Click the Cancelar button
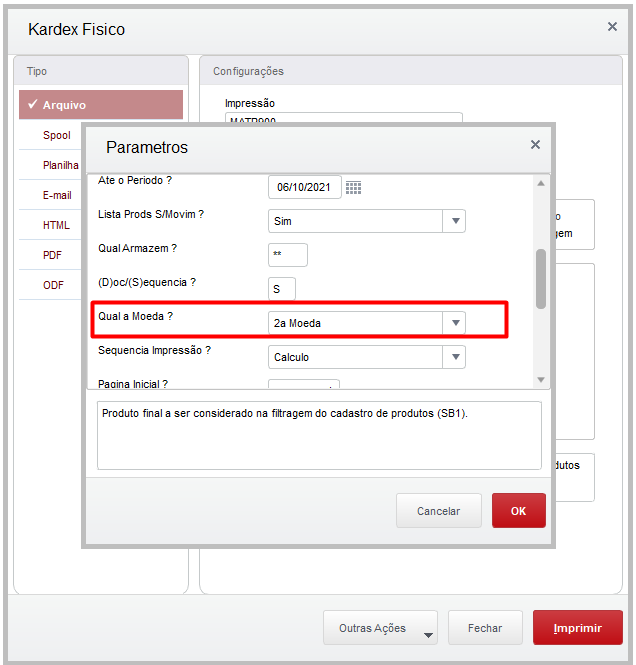The width and height of the screenshot is (636, 665). click(x=439, y=511)
